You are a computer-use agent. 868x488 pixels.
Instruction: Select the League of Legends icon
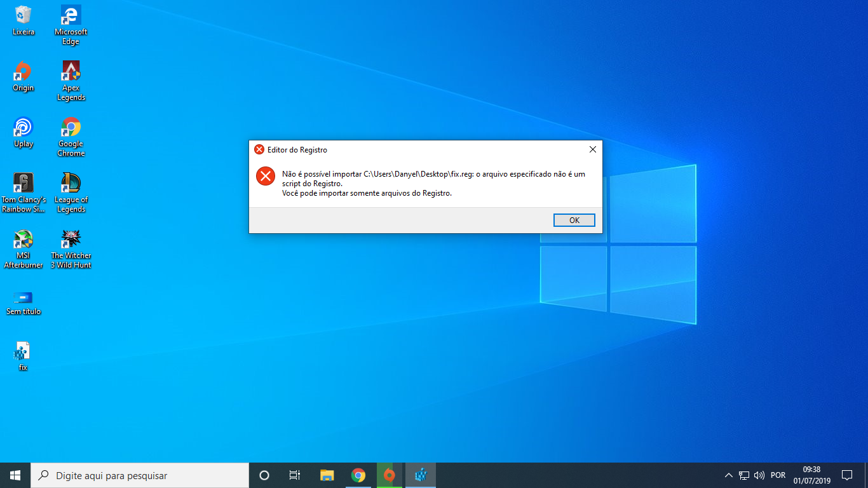tap(71, 193)
